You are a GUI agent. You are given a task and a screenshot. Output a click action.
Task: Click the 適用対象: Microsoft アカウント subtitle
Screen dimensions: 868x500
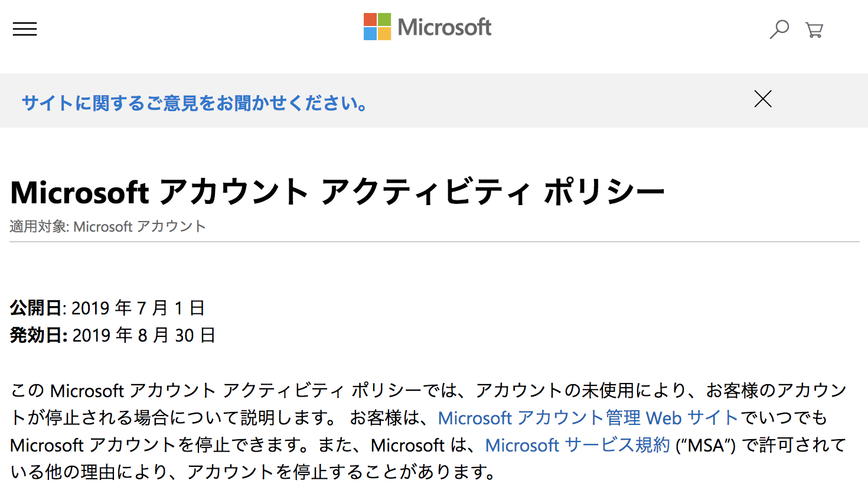[107, 226]
